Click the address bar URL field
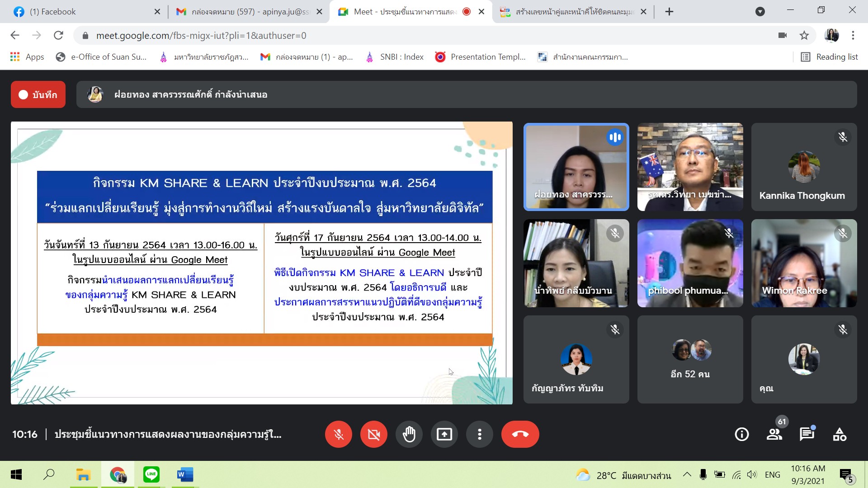Screen dimensions: 868x488 (x=407, y=35)
